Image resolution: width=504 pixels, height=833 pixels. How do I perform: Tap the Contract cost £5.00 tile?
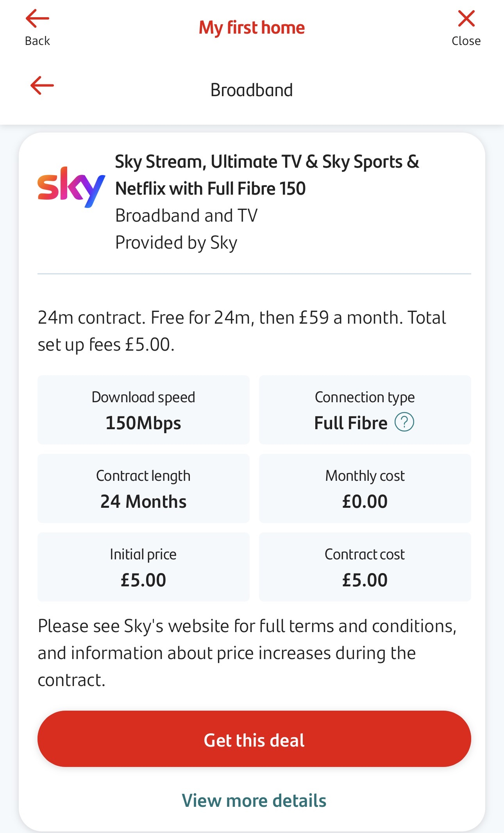pos(365,567)
